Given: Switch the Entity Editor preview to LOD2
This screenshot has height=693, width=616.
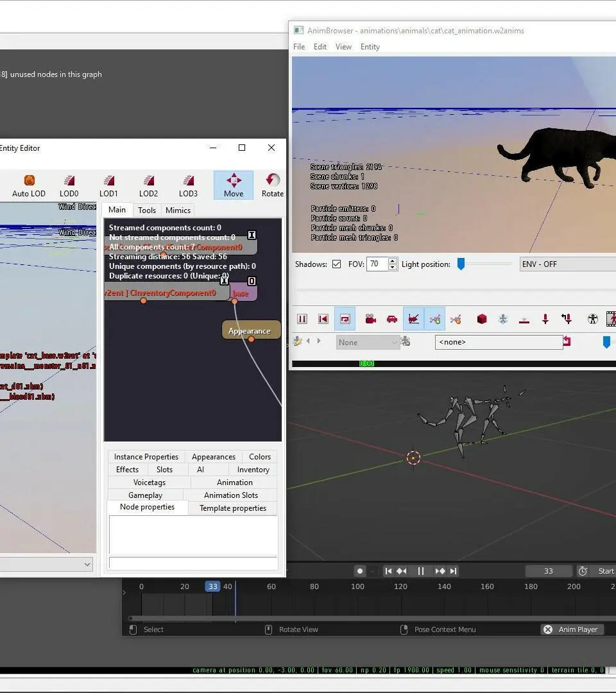Looking at the screenshot, I should pos(148,185).
